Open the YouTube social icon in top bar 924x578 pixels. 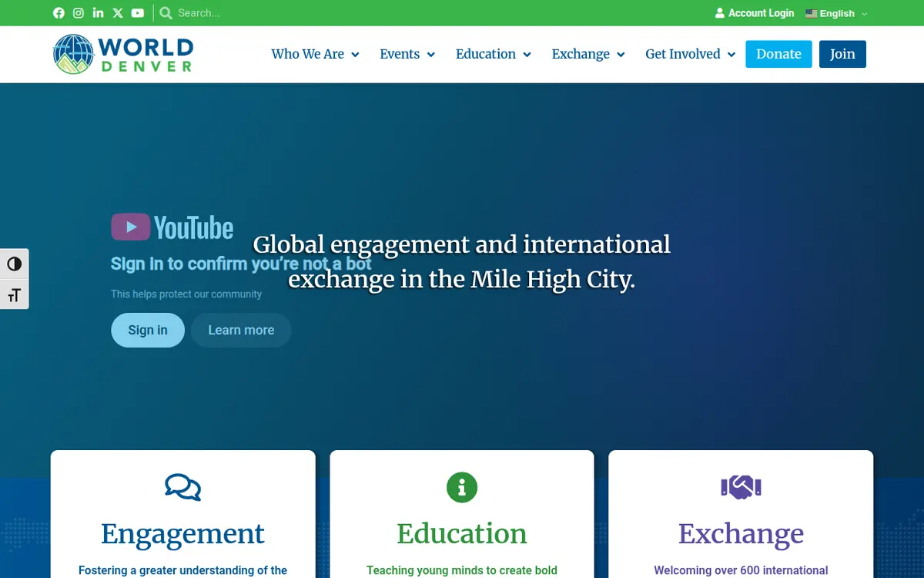(x=138, y=13)
